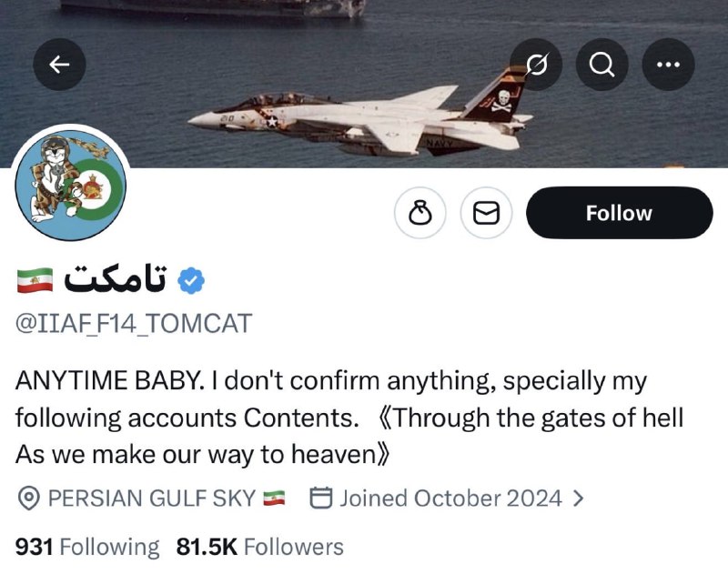Tap the money bag tip icon
The width and height of the screenshot is (728, 574).
click(x=420, y=214)
